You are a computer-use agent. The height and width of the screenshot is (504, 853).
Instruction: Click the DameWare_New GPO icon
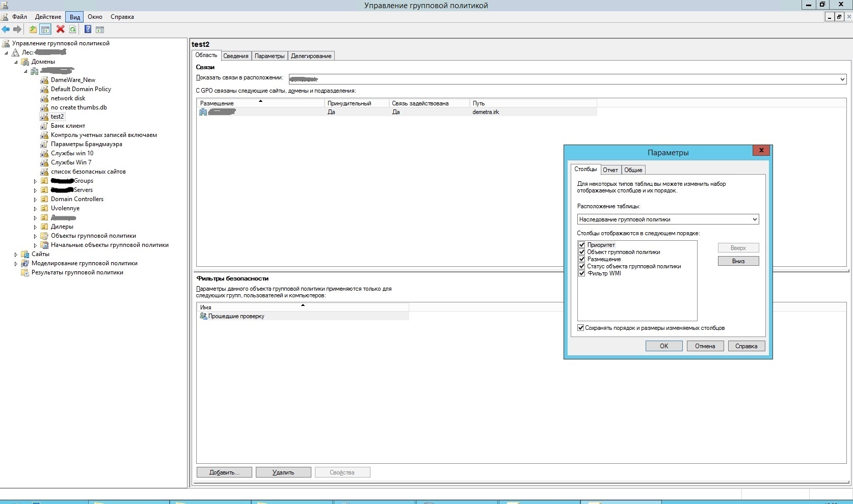click(44, 80)
